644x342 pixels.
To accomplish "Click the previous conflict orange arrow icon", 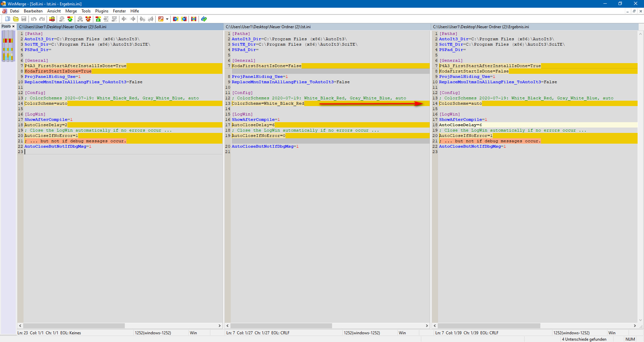I will point(88,19).
